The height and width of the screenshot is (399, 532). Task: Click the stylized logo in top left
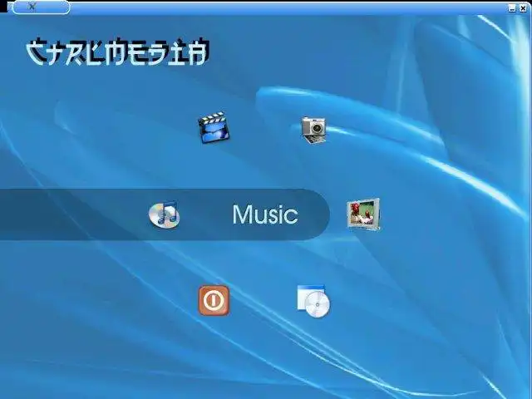click(117, 52)
